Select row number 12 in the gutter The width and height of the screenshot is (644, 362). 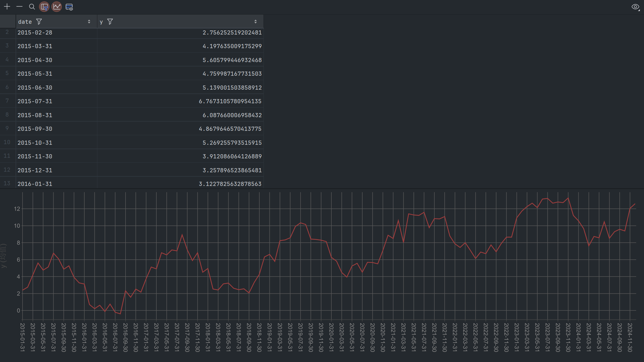pos(7,170)
